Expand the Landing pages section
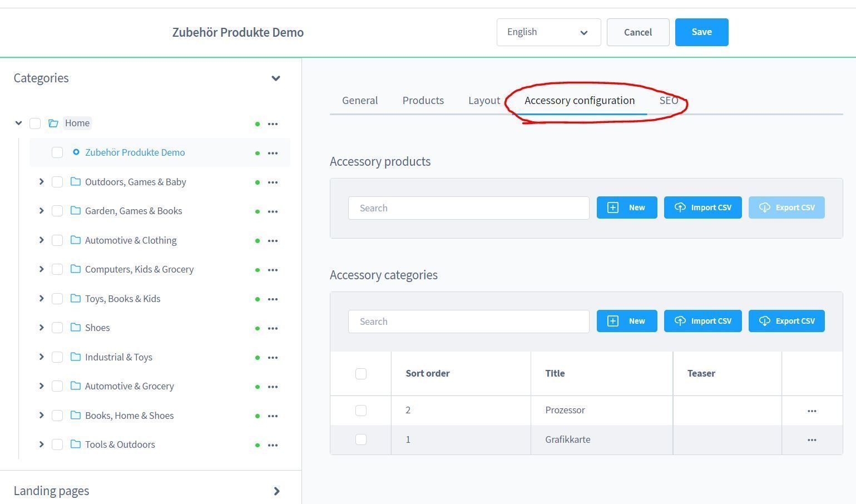Screen dimensions: 856x504 276,491
